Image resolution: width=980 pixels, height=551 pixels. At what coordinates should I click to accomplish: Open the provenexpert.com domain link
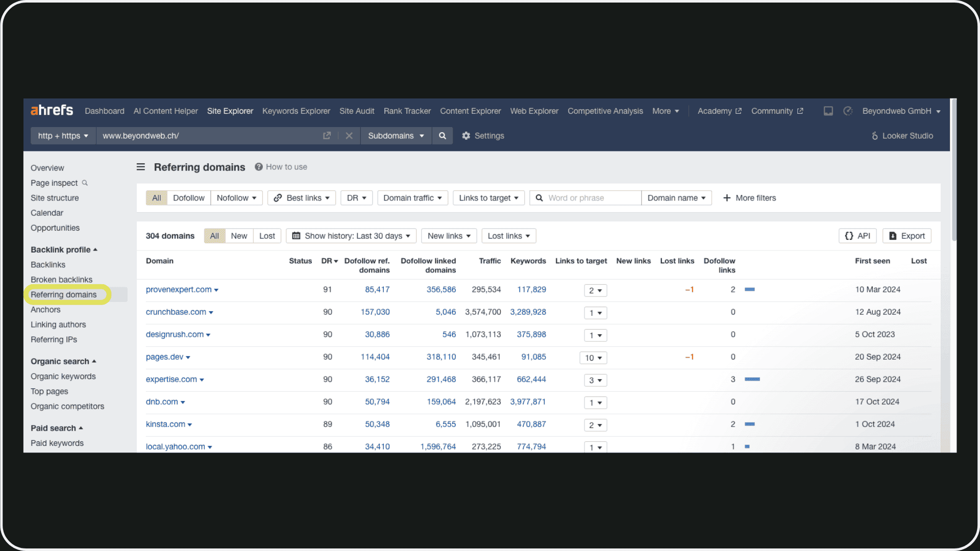click(x=179, y=289)
